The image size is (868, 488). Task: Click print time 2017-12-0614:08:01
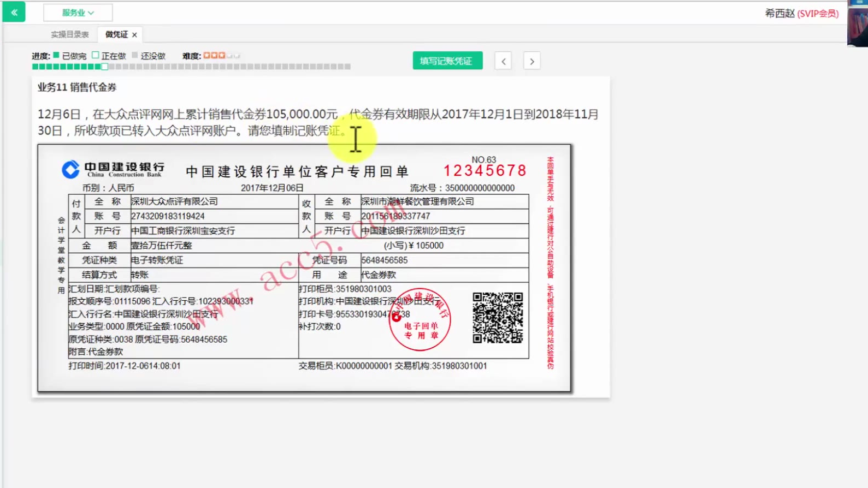tap(124, 366)
